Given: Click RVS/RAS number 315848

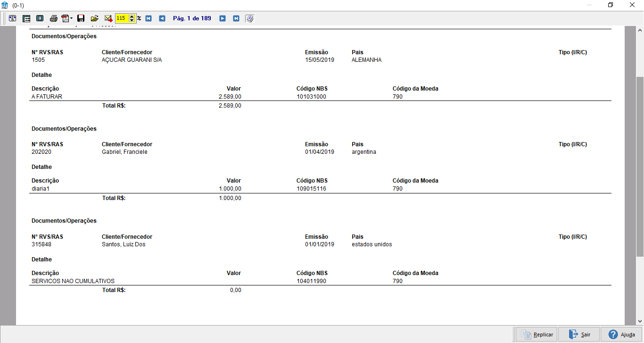Looking at the screenshot, I should coord(41,244).
